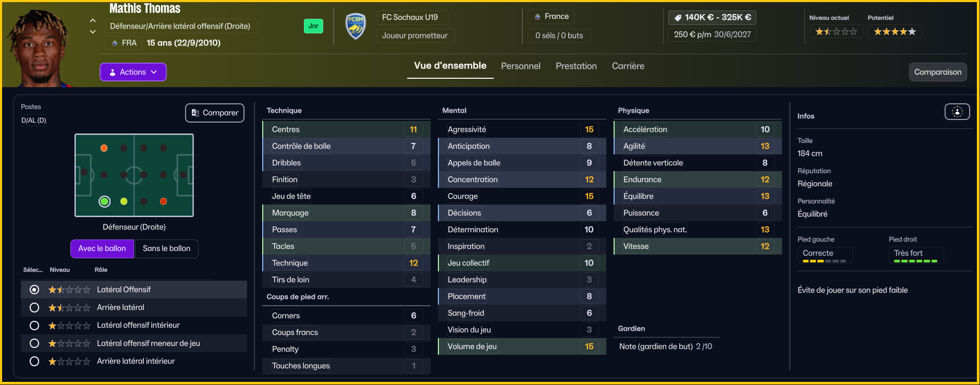Go to previous player with up chevron

point(93,20)
